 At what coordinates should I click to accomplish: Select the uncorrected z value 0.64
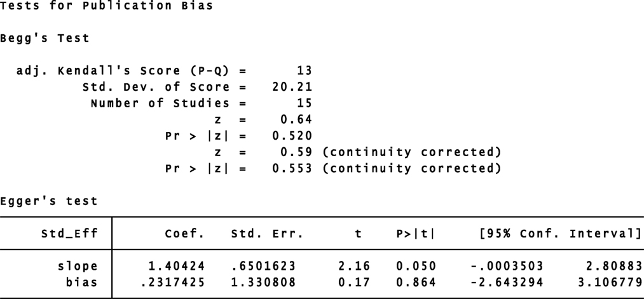click(296, 119)
